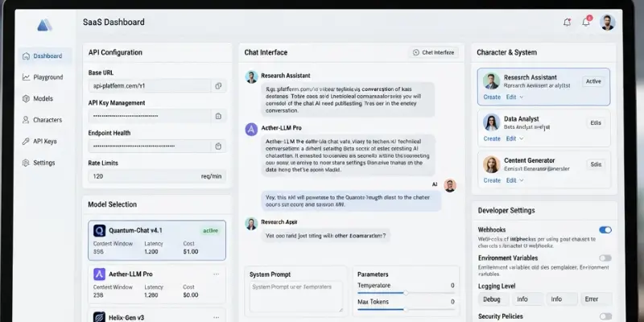Click the Aether-LLM Pro chat avatar
The image size is (644, 322).
[251, 129]
